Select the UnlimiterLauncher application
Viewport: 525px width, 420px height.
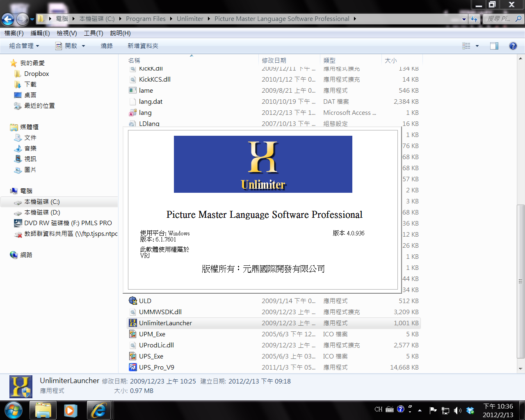point(274,323)
